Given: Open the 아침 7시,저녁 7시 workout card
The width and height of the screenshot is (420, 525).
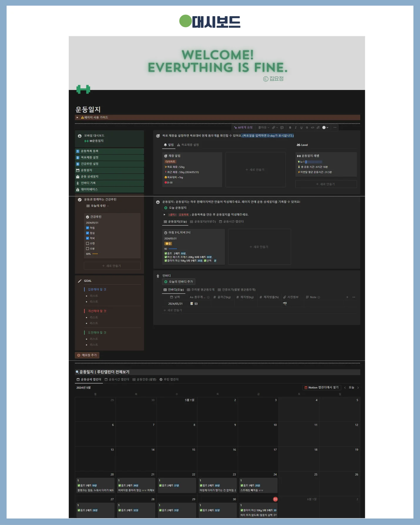Looking at the screenshot, I should 194,247.
